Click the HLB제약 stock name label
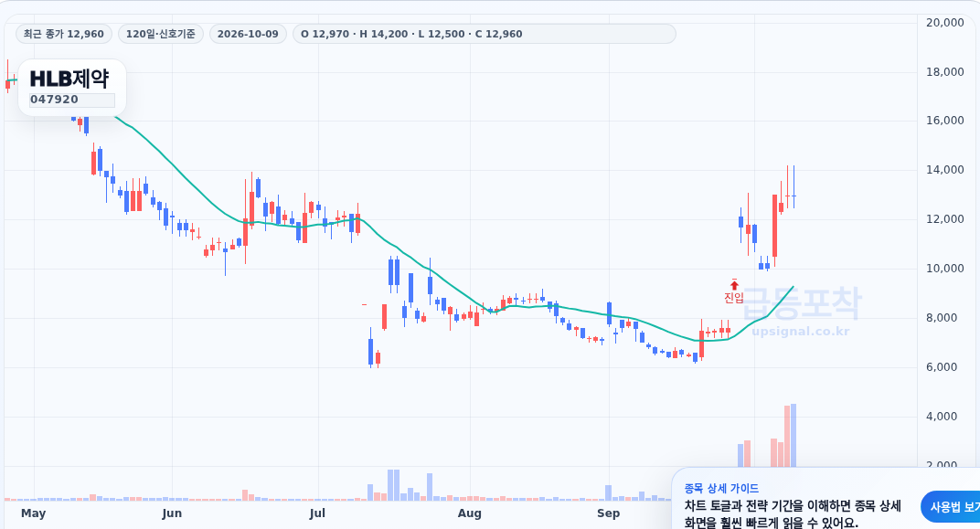Screen dimensions: 980x529 click(x=69, y=79)
